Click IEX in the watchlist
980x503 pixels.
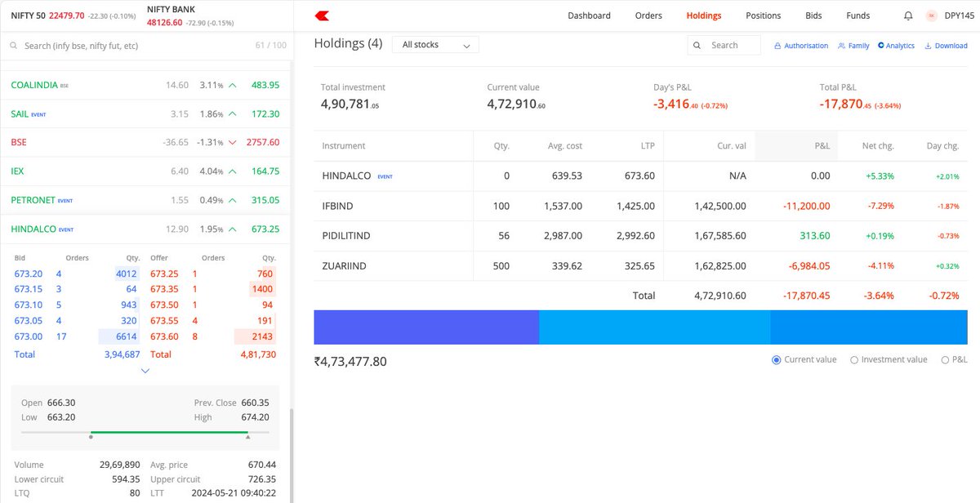19,171
